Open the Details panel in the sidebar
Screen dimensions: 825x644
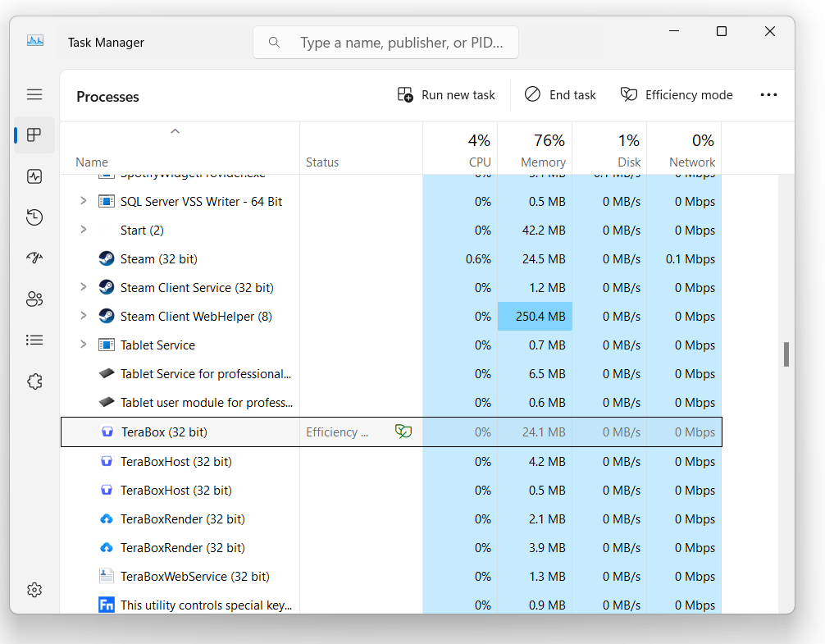[x=34, y=340]
